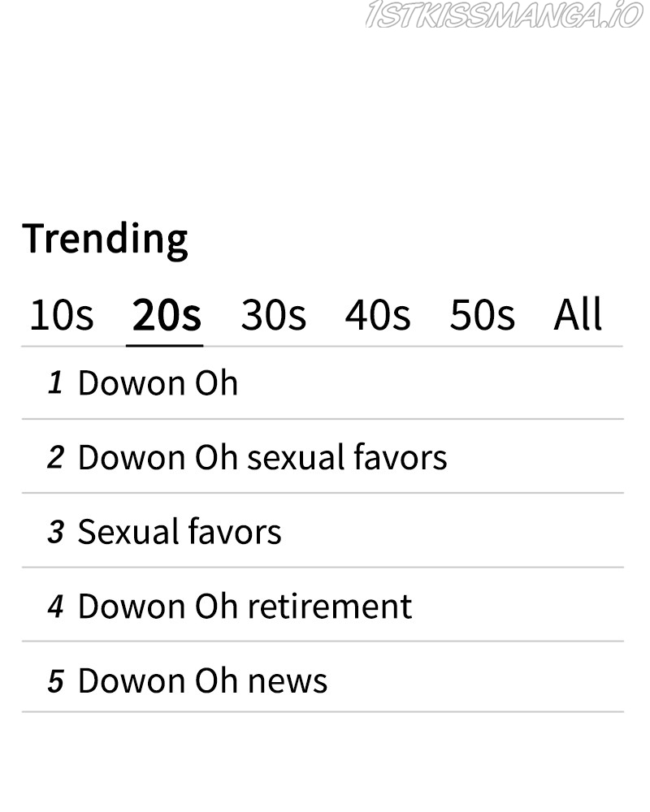The width and height of the screenshot is (650, 812).
Task: Select the All ages tab
Action: (x=578, y=315)
